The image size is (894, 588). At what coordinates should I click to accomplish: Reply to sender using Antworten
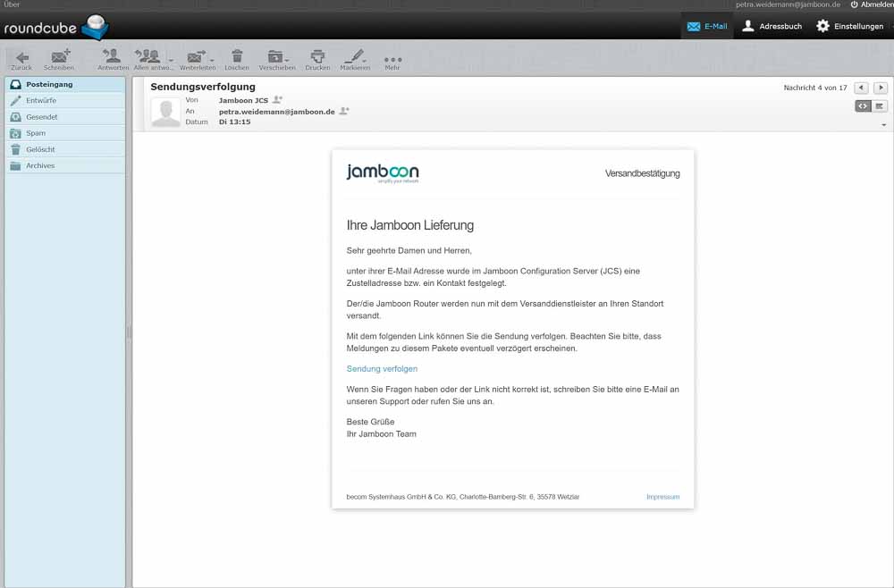(113, 59)
